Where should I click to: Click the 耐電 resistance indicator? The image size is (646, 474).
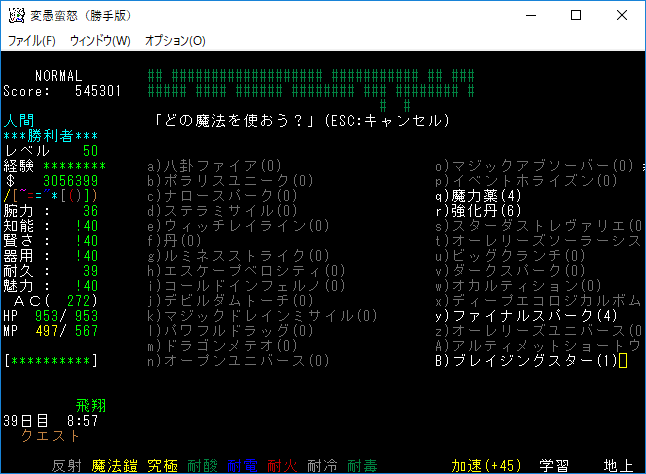(x=242, y=465)
